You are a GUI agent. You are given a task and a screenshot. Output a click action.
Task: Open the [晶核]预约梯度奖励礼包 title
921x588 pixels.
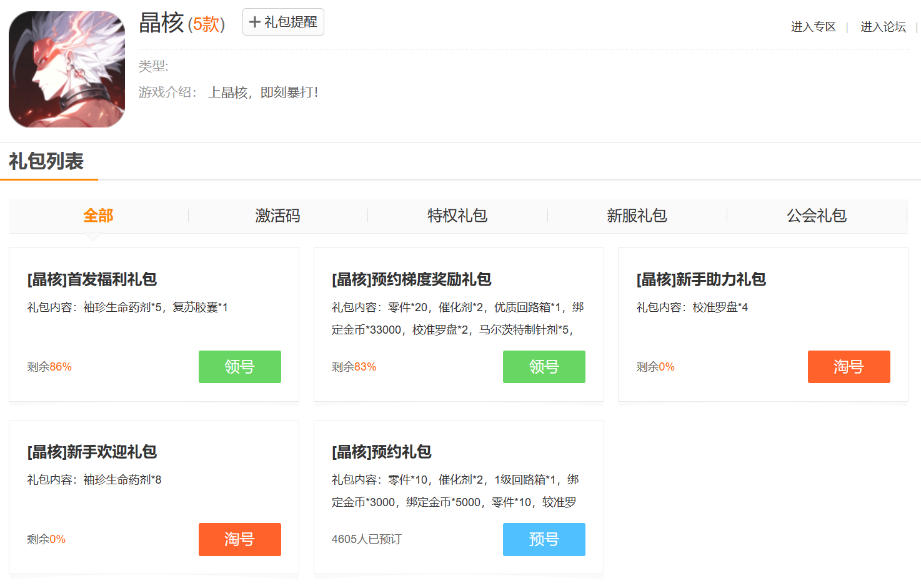point(411,279)
